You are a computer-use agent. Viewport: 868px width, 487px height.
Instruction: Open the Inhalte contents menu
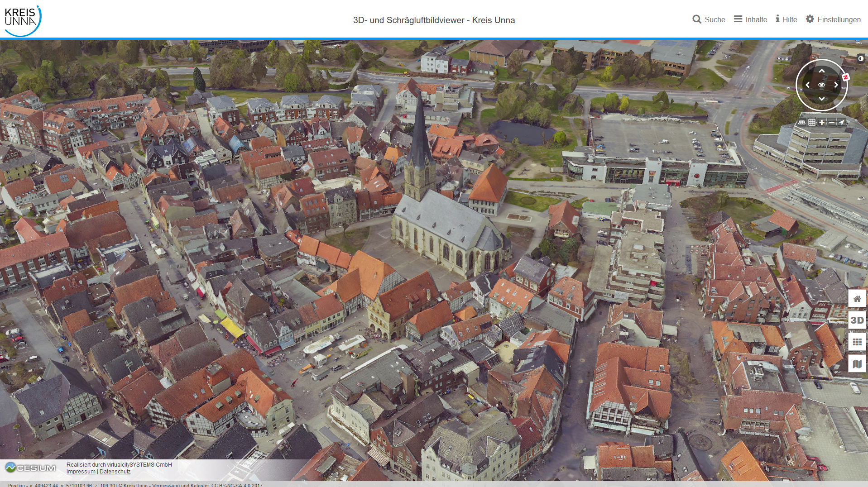click(750, 19)
